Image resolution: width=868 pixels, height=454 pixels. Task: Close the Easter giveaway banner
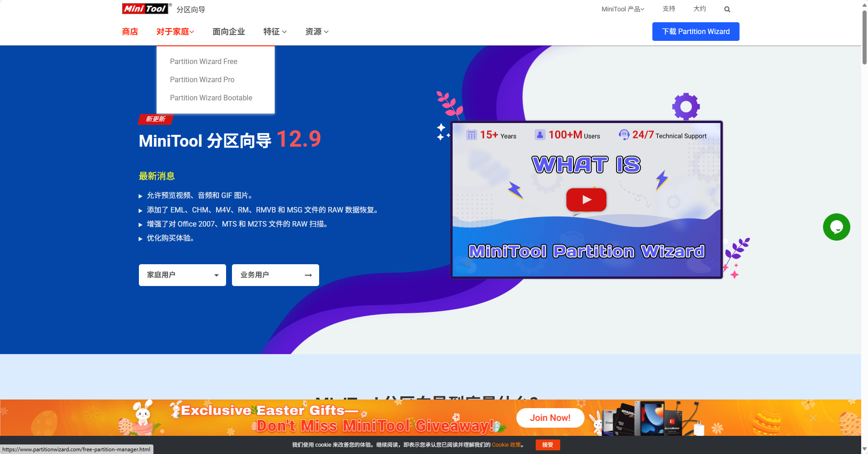click(813, 418)
